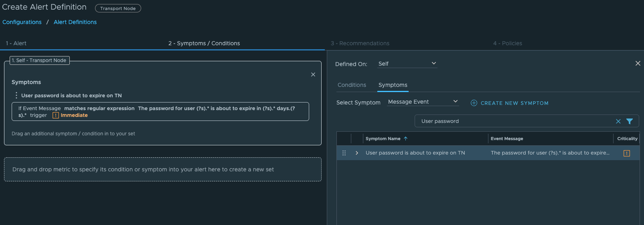644x225 pixels.
Task: Click the drag handle on symptom row
Action: coord(344,153)
